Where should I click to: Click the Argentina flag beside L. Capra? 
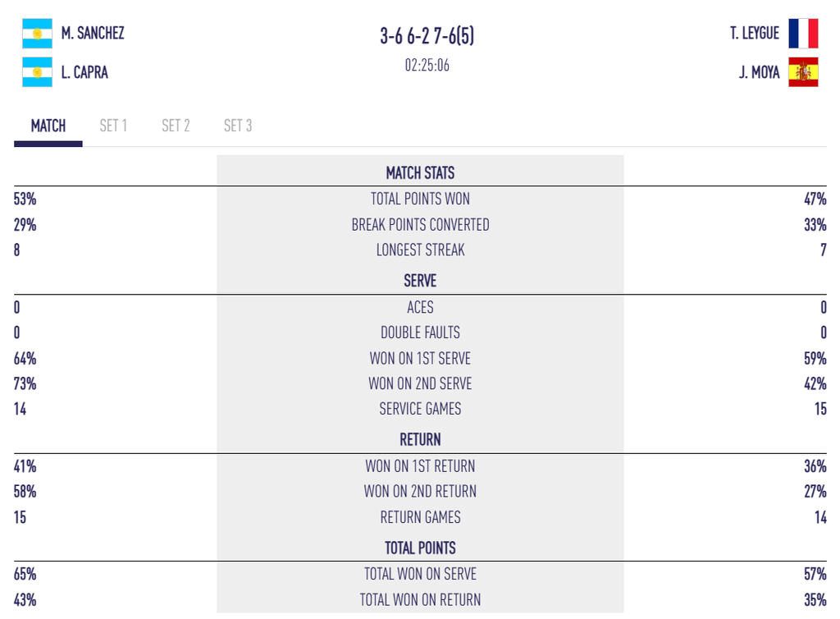[x=37, y=71]
